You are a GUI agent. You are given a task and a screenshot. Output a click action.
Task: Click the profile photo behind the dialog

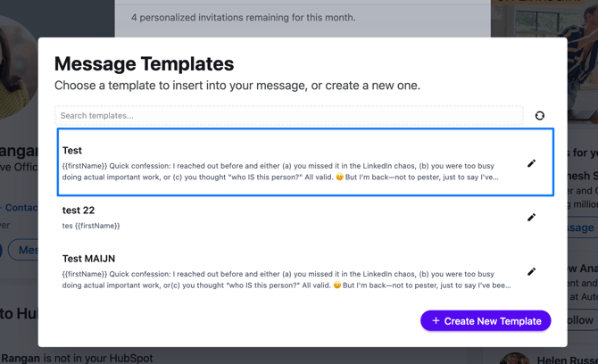tap(16, 71)
